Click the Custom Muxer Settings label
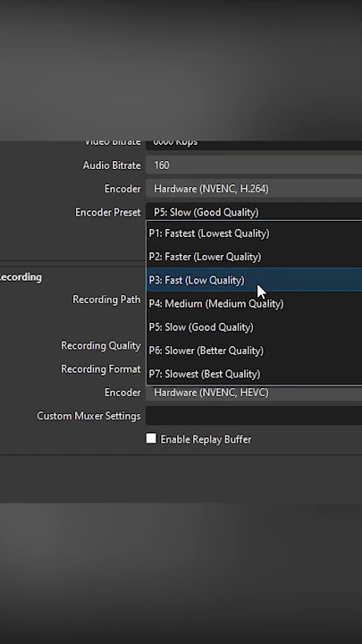This screenshot has height=644, width=362. [88, 416]
